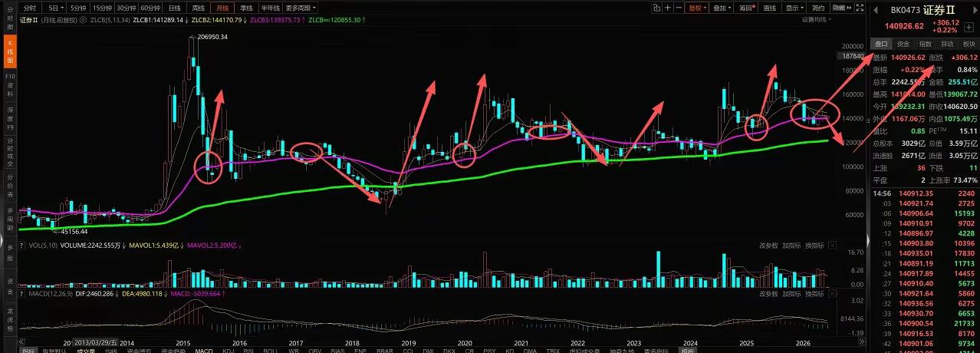Select the KDJ indicator tab

tap(228, 350)
